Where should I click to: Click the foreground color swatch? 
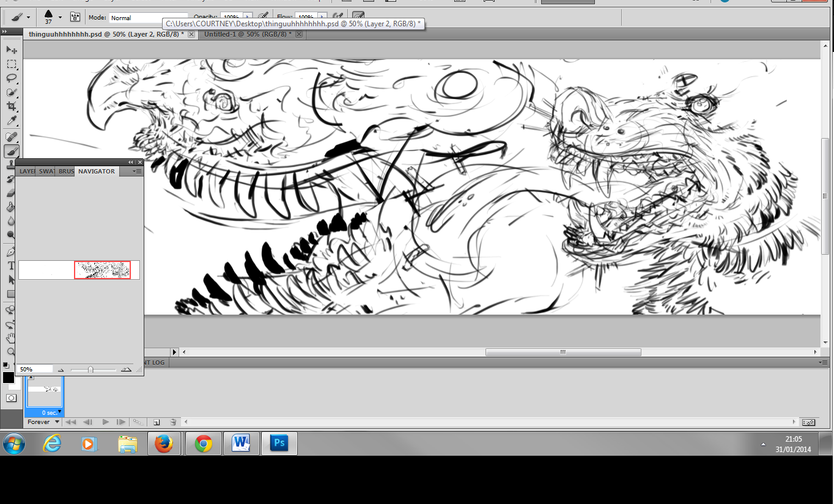[9, 378]
